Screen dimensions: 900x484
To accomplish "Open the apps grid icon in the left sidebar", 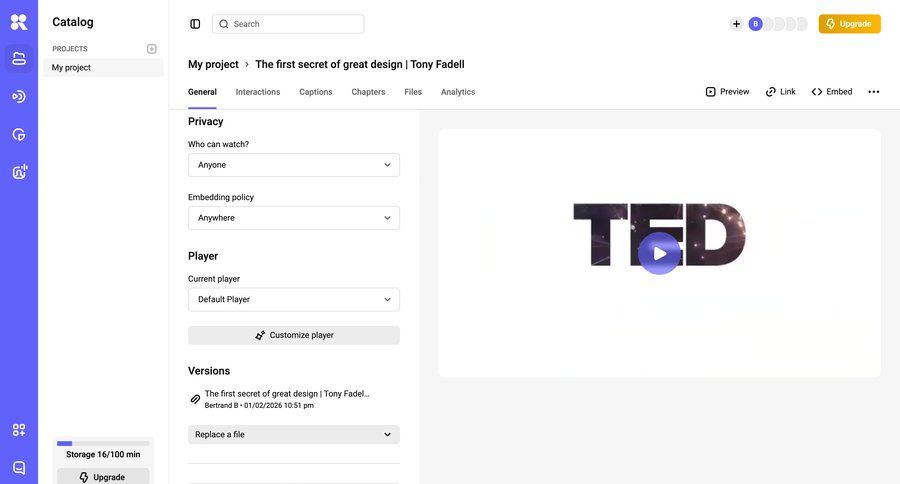I will 19,430.
